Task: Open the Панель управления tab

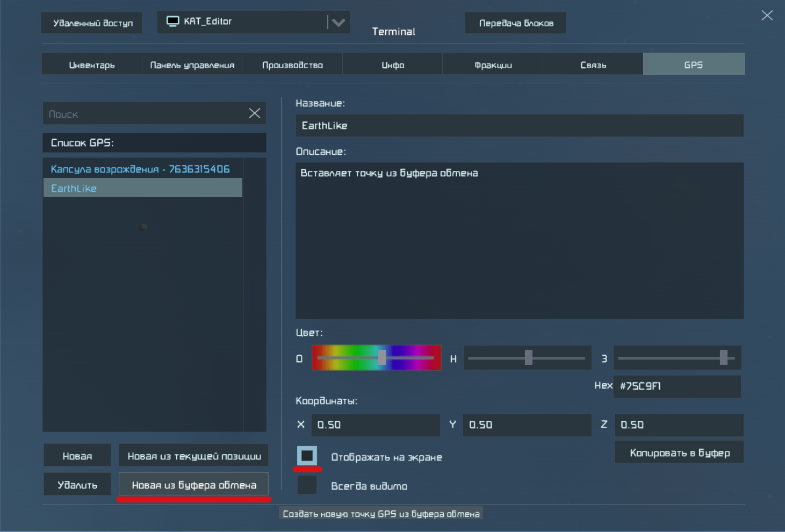Action: 192,64
